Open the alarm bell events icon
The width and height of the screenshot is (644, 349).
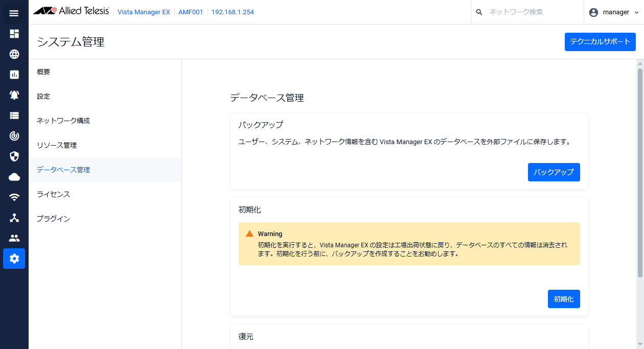(x=14, y=95)
